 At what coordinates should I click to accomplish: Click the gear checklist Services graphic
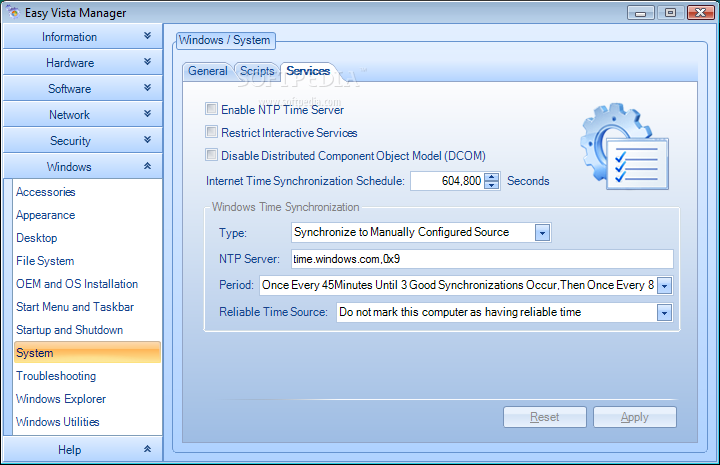pos(624,146)
